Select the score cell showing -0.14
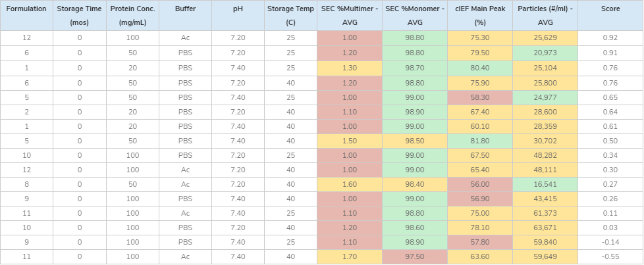Image resolution: width=644 pixels, height=265 pixels. 610,241
